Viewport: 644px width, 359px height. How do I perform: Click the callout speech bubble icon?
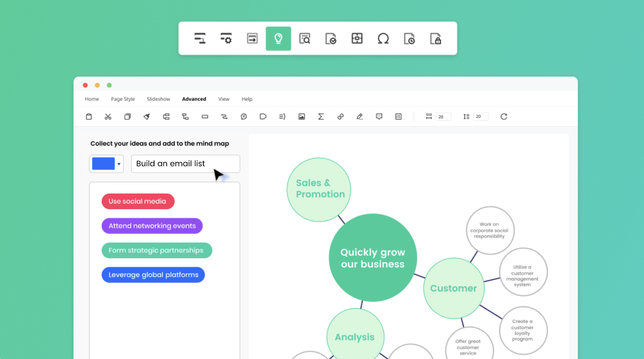(x=243, y=117)
